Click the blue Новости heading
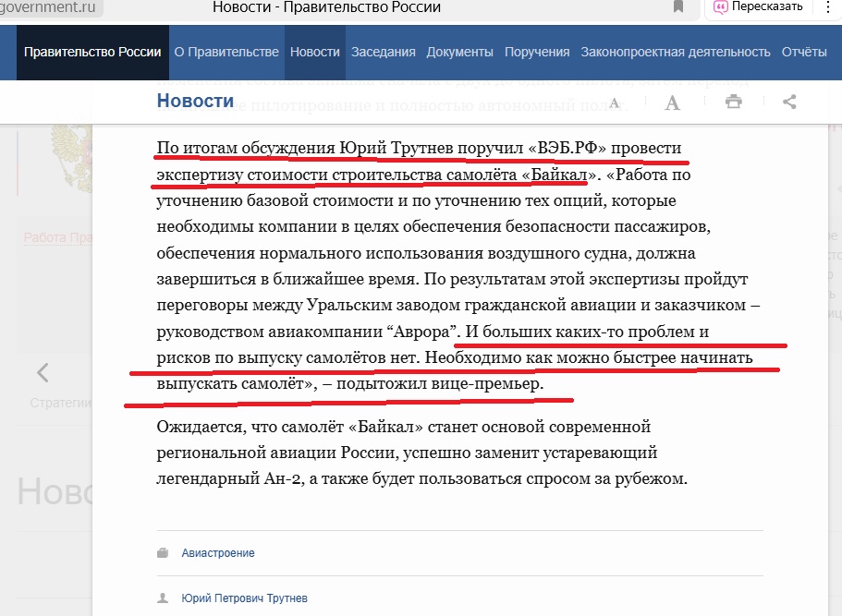The height and width of the screenshot is (616, 842). coord(195,101)
